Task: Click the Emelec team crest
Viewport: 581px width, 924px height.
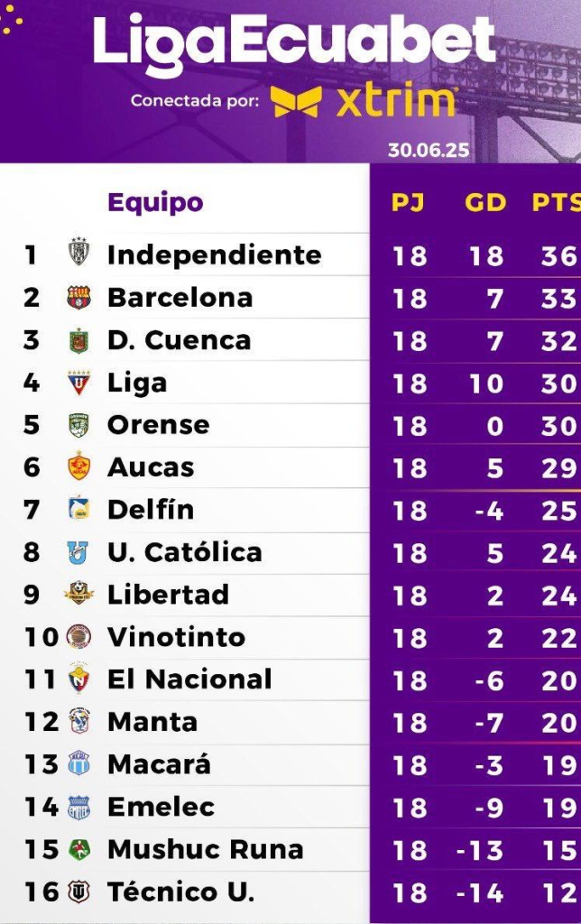Action: [x=78, y=806]
